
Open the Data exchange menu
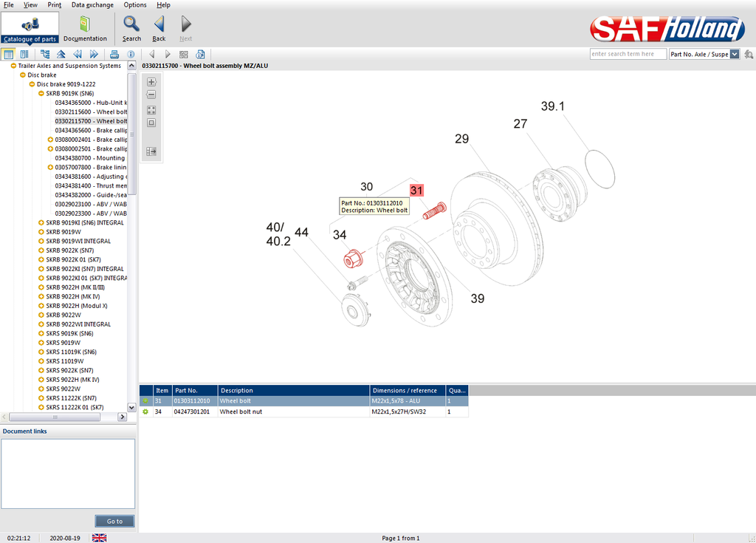tap(92, 4)
